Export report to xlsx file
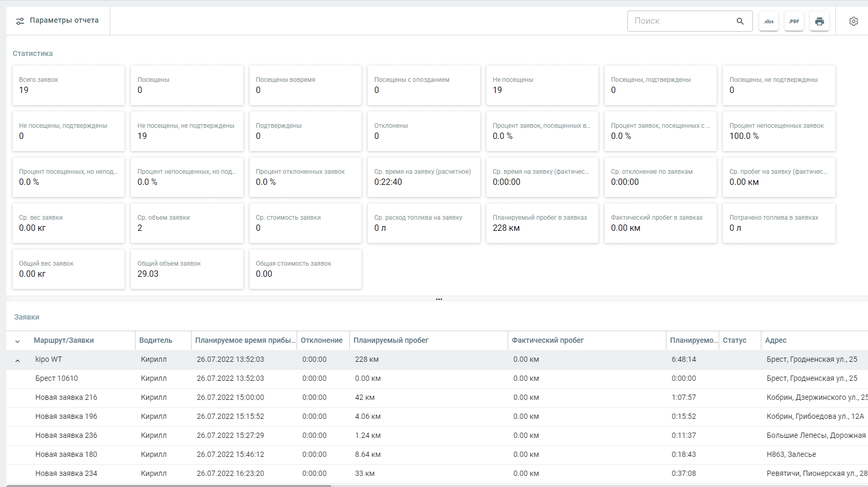Viewport: 868px width, 487px height. (x=768, y=21)
